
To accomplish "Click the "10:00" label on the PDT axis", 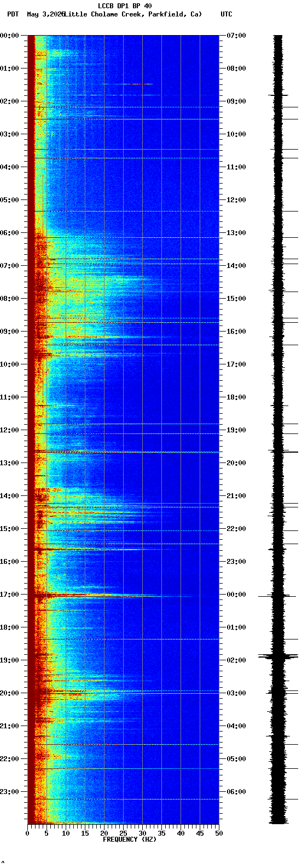I will [x=9, y=364].
